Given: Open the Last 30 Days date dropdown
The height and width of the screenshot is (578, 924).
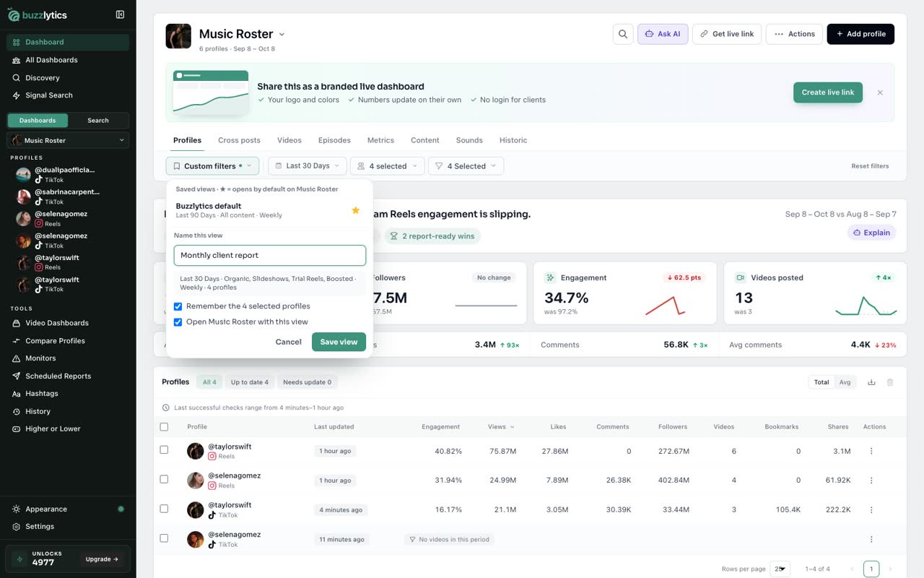Looking at the screenshot, I should (308, 166).
